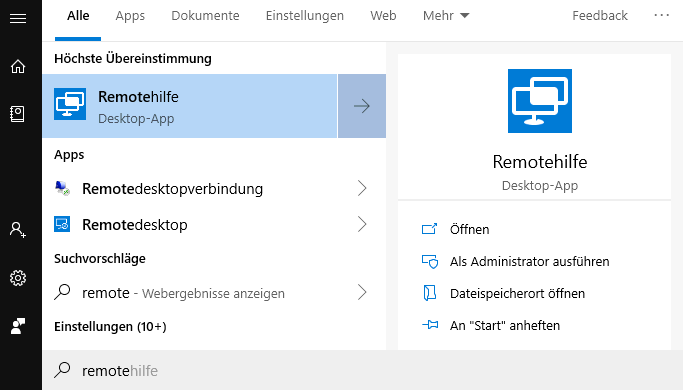Viewport: 683px width, 390px height.
Task: Click the large Remotehilfe tile icon
Action: 540,101
